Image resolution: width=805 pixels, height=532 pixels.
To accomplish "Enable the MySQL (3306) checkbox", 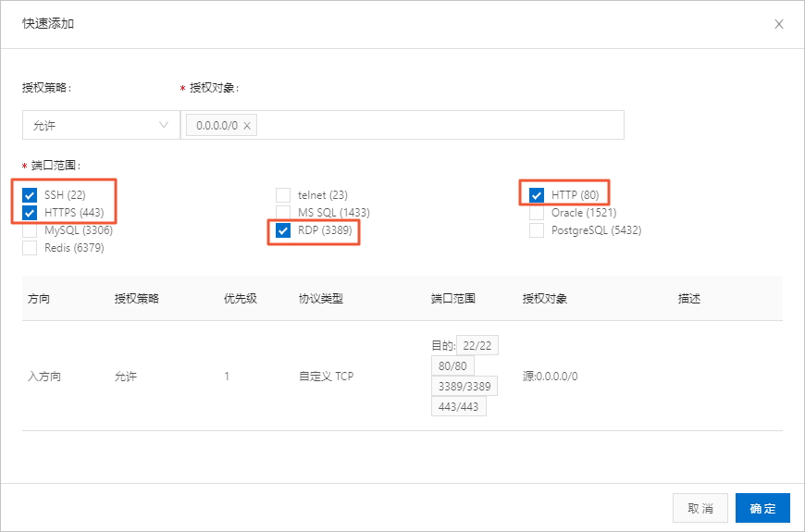I will [x=30, y=230].
